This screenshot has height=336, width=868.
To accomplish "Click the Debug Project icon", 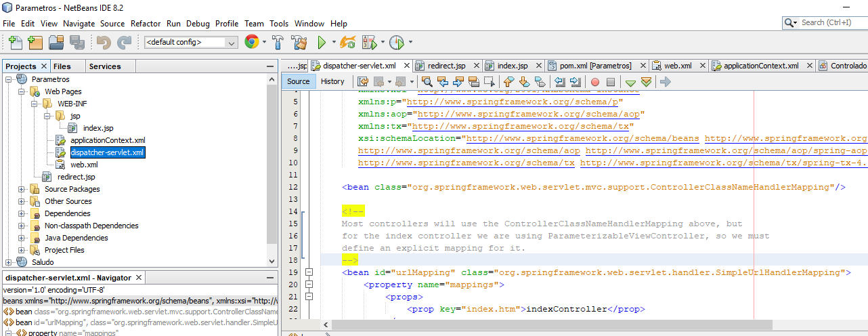I will [369, 42].
